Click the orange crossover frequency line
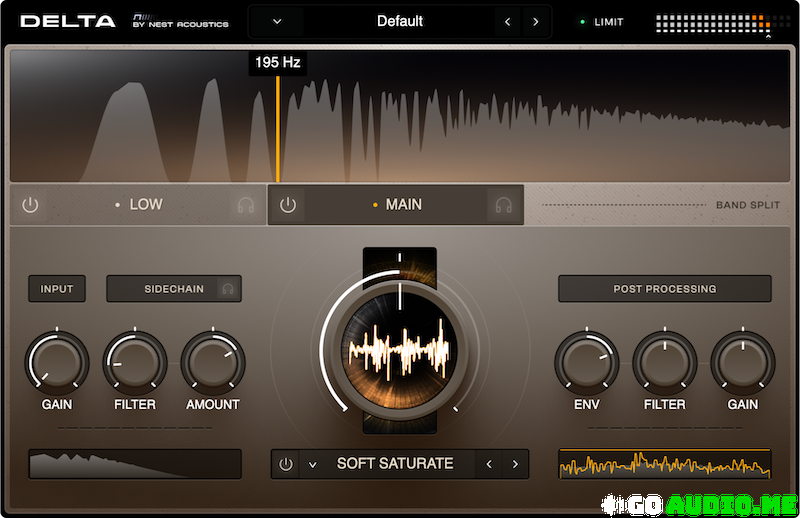The height and width of the screenshot is (518, 800). pyautogui.click(x=278, y=129)
